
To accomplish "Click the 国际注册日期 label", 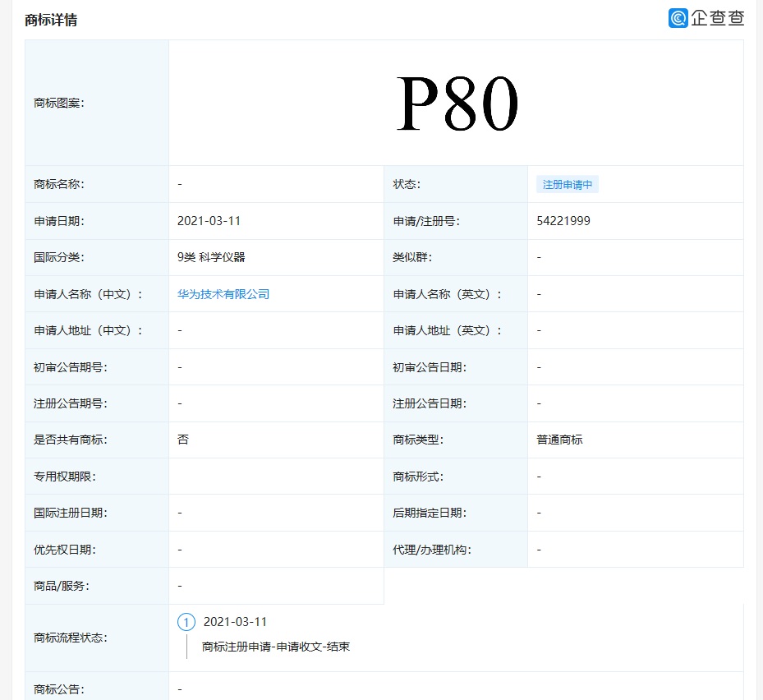I will [x=71, y=513].
